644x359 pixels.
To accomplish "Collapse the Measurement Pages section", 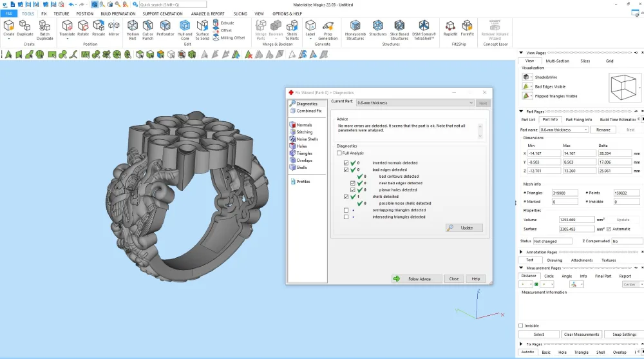I will (x=521, y=267).
